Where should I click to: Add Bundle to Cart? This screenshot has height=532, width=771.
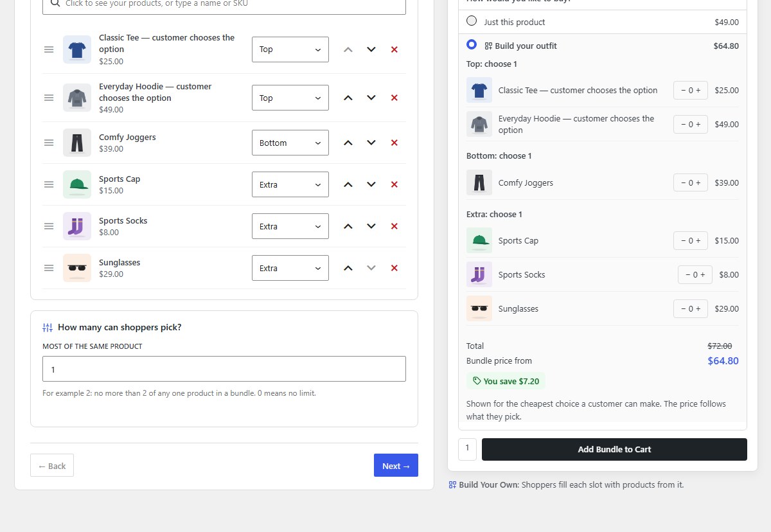(x=614, y=449)
